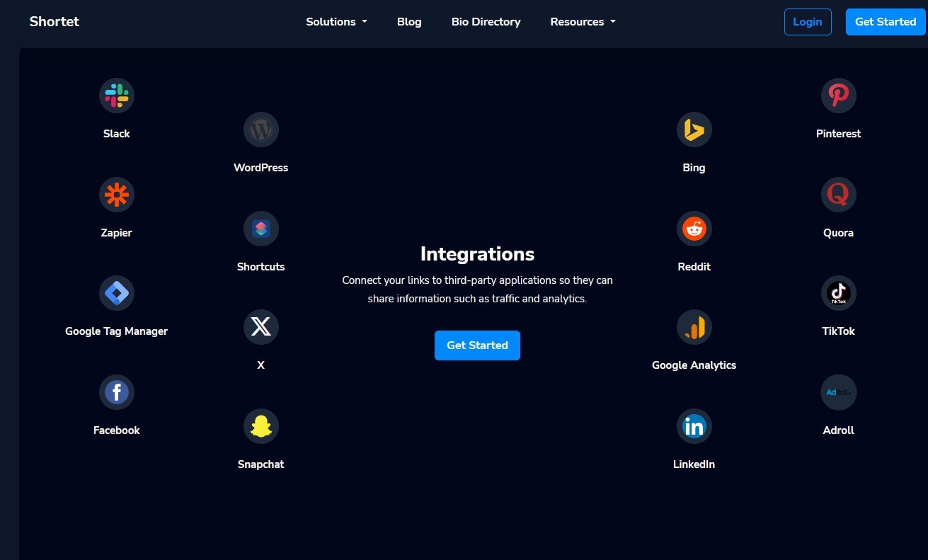
Task: Select the Google Analytics bar icon
Action: click(x=694, y=327)
